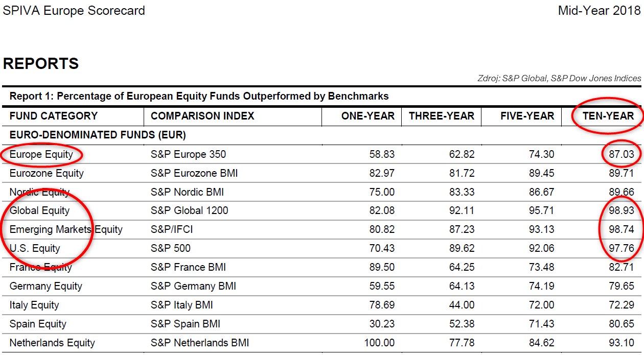Screen dimensions: 644x355
Task: Click the SPIVA Europe Scorecard title
Action: click(74, 11)
